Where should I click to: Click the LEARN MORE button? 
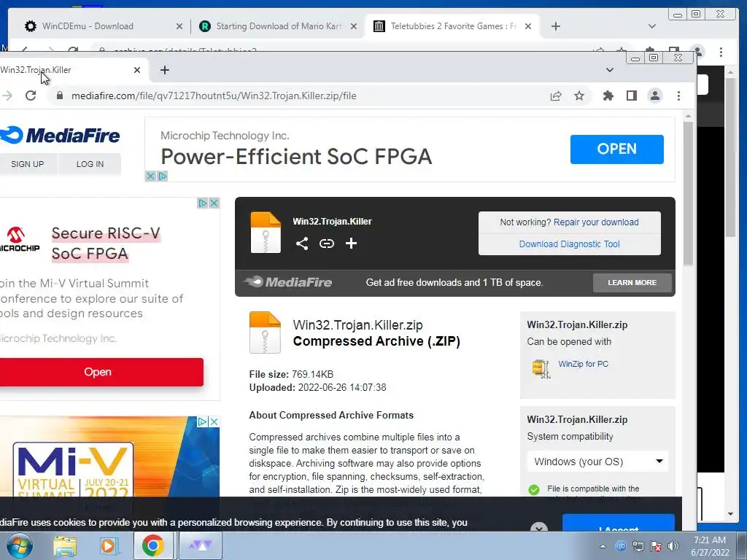click(x=632, y=282)
